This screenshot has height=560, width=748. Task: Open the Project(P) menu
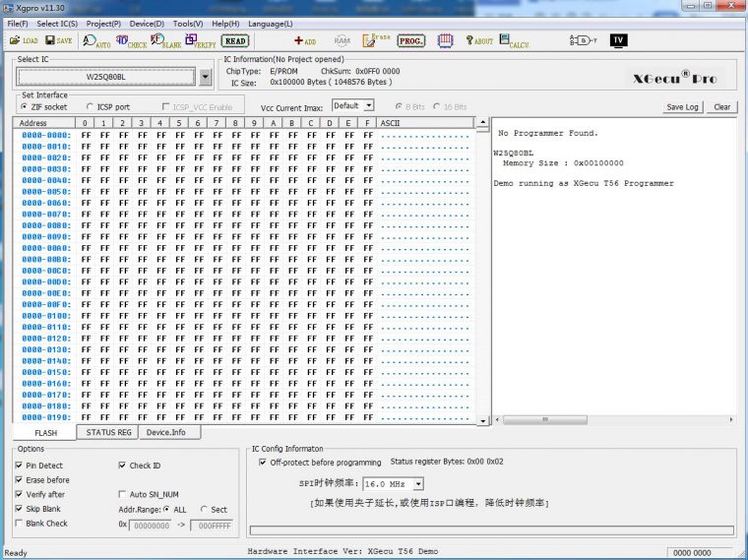[103, 24]
